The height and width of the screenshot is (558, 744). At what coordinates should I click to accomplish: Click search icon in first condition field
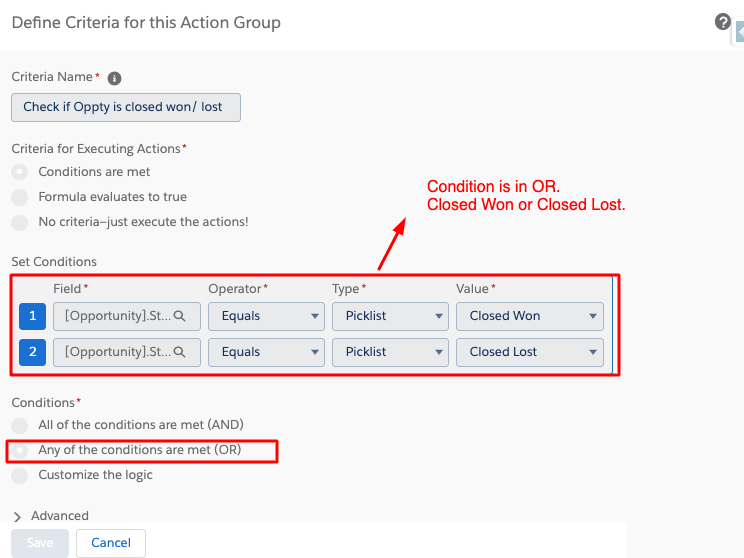180,316
